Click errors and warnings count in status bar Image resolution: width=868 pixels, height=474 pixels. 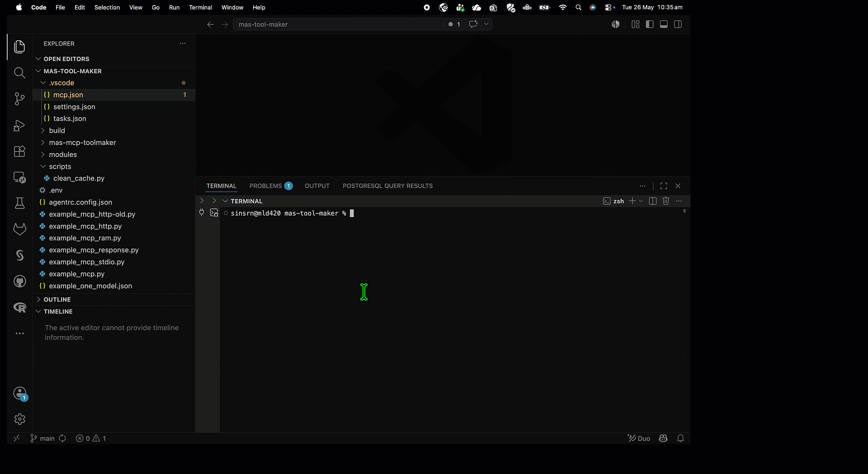pos(91,438)
